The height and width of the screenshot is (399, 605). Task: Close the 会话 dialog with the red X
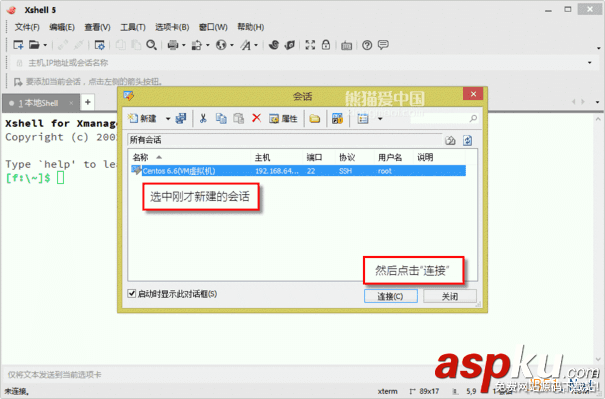pos(473,94)
